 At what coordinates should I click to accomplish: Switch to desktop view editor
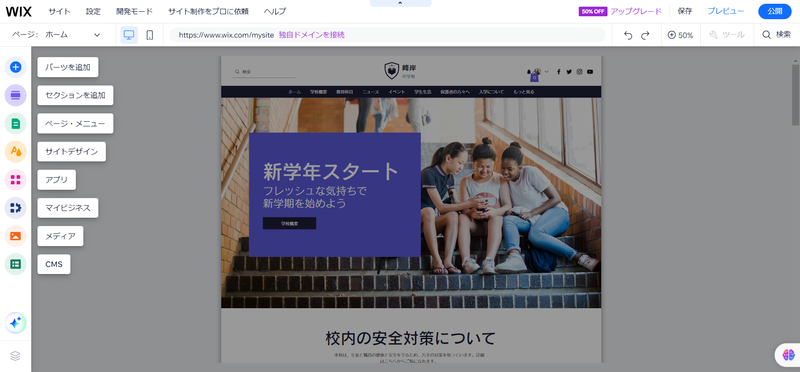point(129,35)
